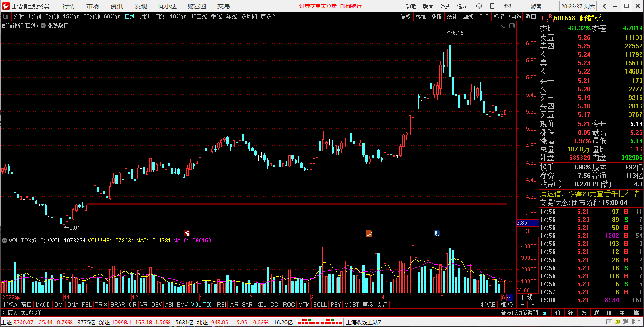The height and width of the screenshot is (327, 644).
Task: Click the diamond icon at chart top-right
Action: (x=504, y=26)
